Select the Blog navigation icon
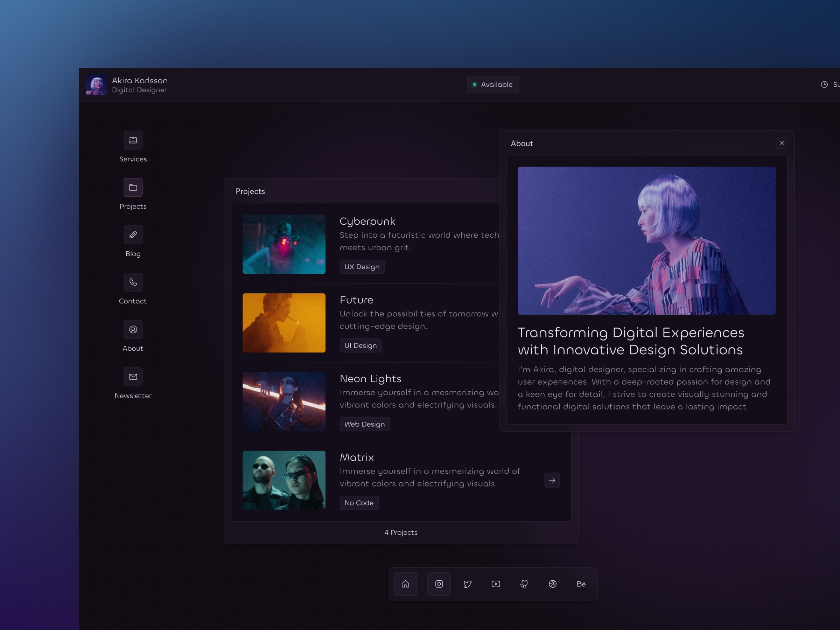 [x=133, y=235]
